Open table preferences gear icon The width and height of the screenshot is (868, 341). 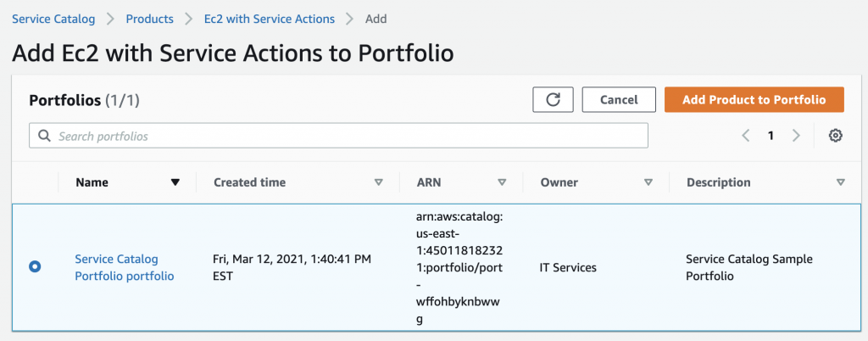pos(835,136)
